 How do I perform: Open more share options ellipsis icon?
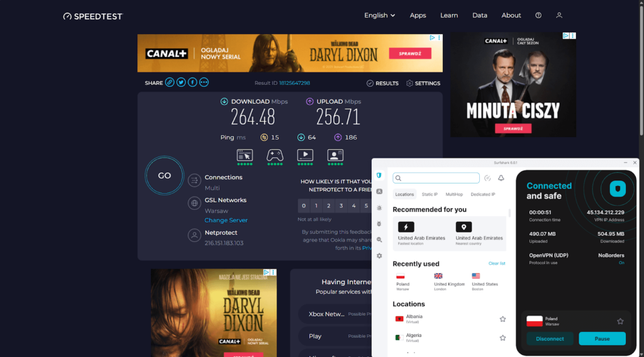(x=204, y=82)
